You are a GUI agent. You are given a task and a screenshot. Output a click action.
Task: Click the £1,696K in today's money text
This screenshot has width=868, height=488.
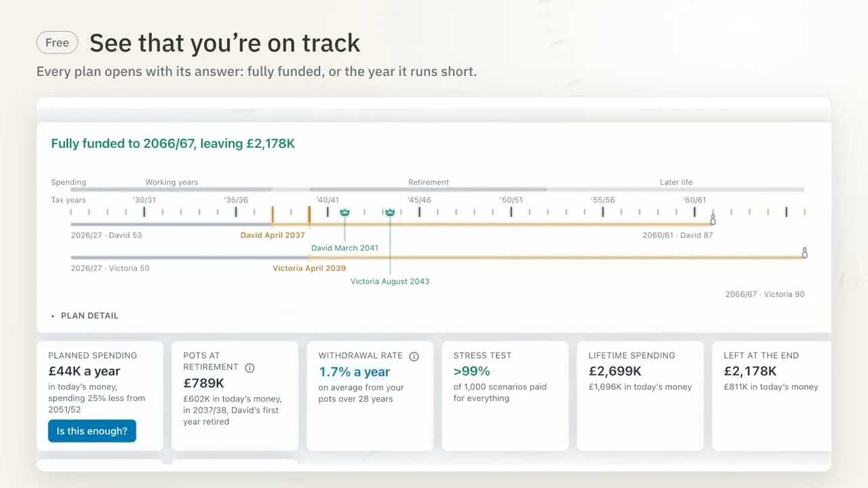coord(640,387)
